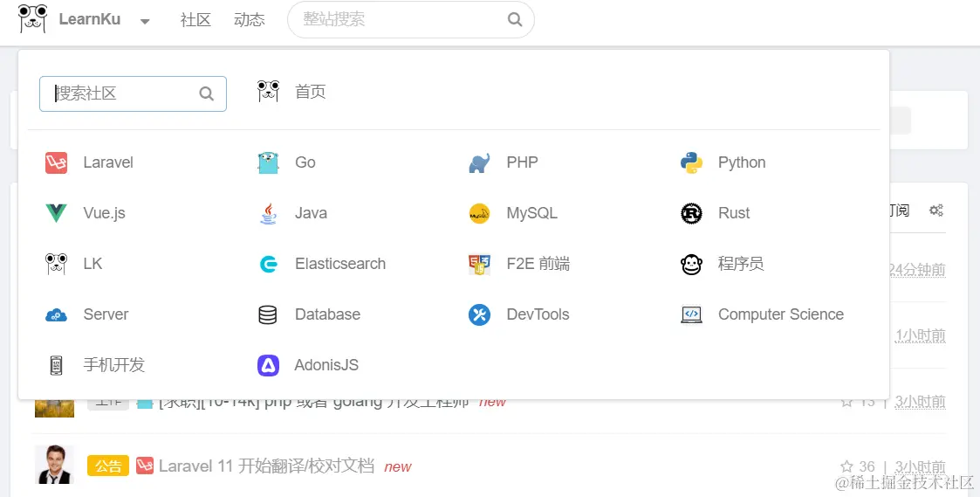Collapse the LearnKu community dropdown arrow

(x=145, y=21)
